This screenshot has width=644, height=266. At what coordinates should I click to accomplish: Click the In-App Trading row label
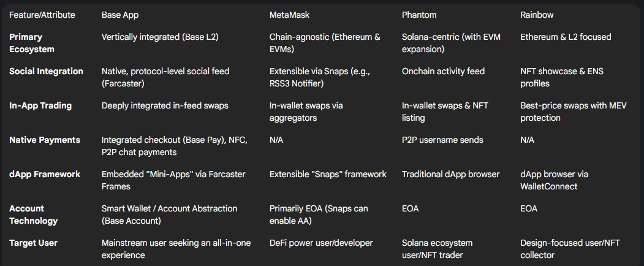(40, 105)
